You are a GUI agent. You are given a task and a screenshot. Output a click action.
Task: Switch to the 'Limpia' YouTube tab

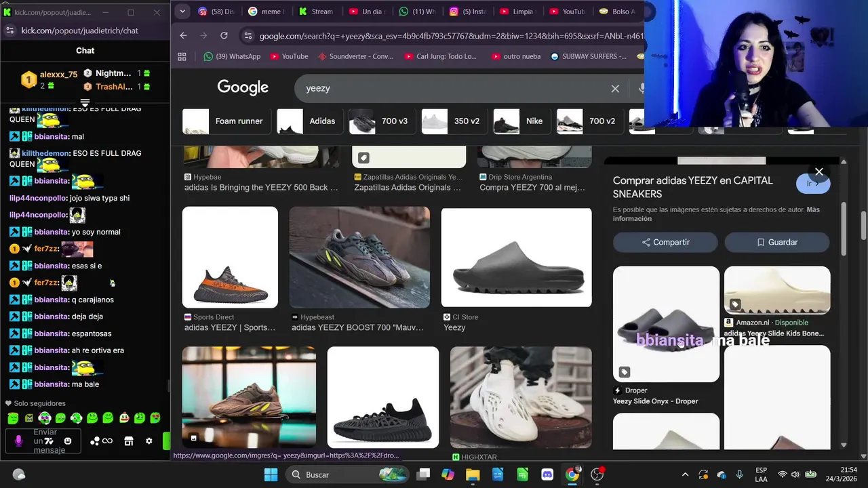[x=517, y=12]
